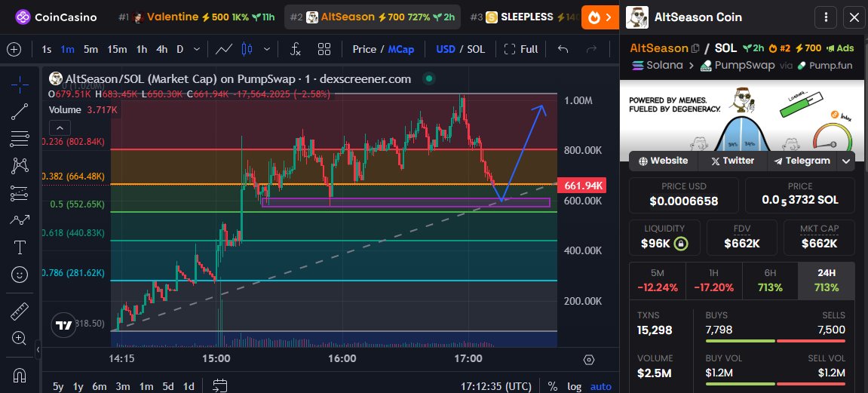Switch stats to the 6H tab
Screen dimensions: 868x393
tap(770, 281)
